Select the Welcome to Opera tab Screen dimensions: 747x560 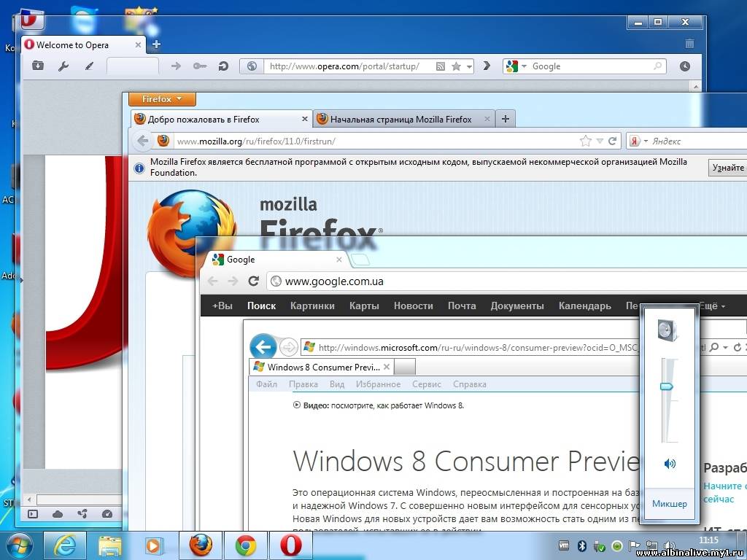(x=84, y=44)
